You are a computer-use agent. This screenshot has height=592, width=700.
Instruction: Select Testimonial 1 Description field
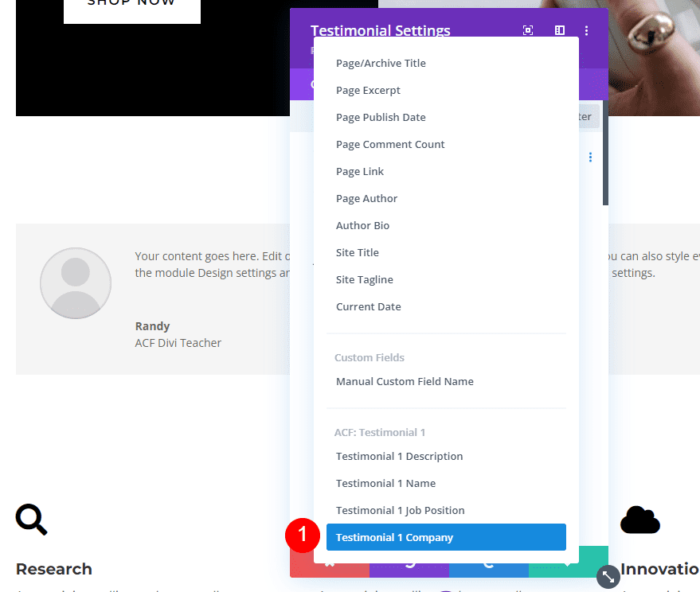coord(399,456)
